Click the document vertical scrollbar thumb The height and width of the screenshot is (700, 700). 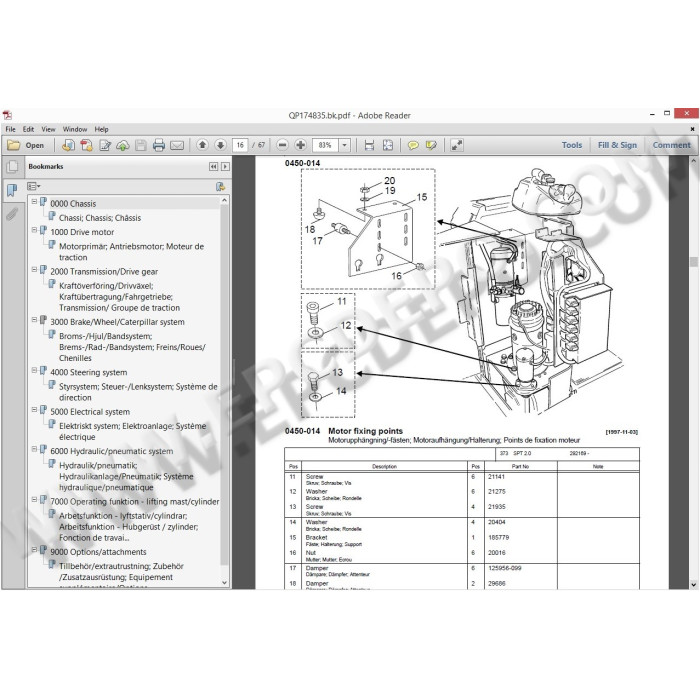tap(693, 262)
